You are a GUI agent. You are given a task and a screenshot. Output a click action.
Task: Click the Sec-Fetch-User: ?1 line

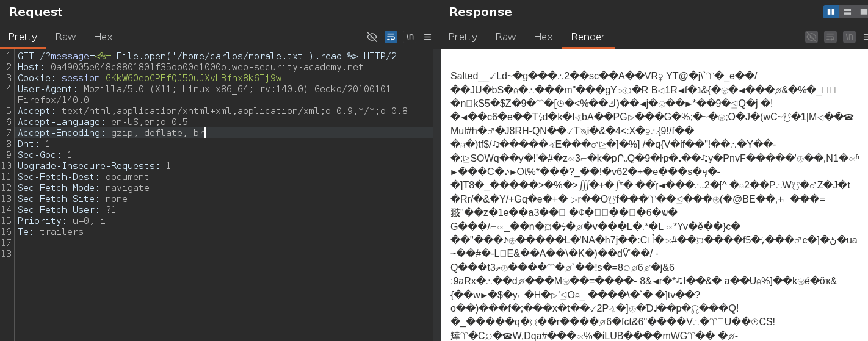click(x=67, y=210)
